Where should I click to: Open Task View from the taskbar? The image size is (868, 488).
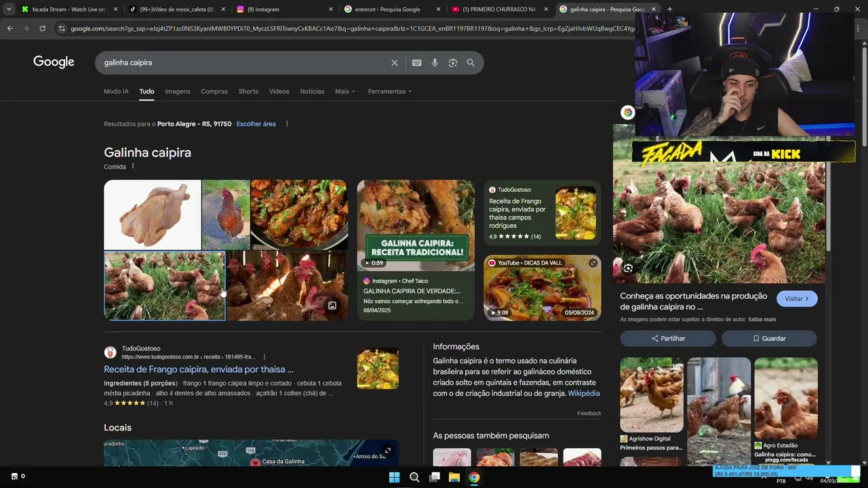point(435,477)
